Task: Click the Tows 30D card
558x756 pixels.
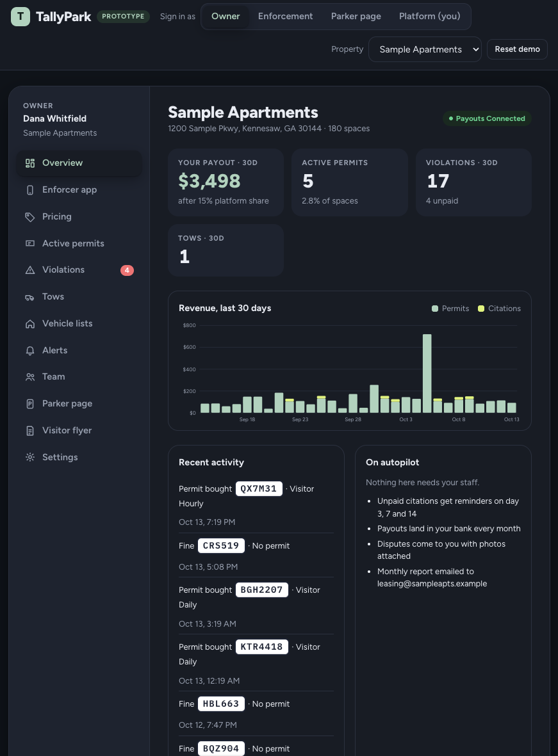Action: point(226,250)
